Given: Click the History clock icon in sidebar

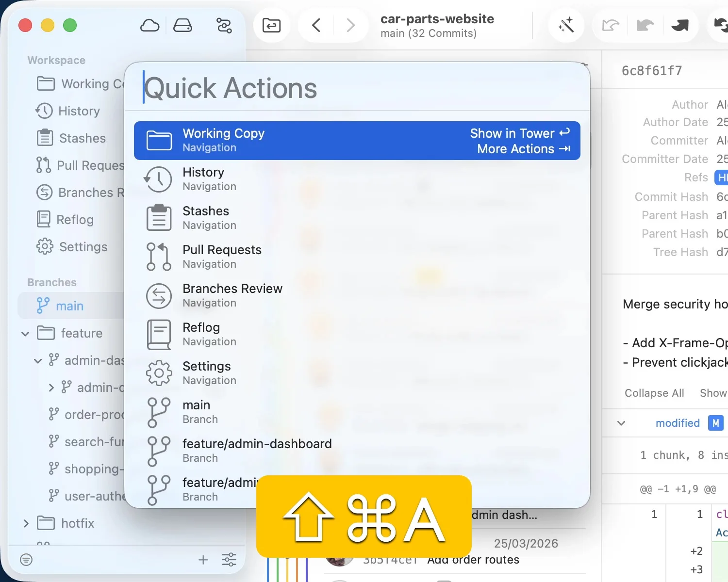Looking at the screenshot, I should tap(44, 111).
